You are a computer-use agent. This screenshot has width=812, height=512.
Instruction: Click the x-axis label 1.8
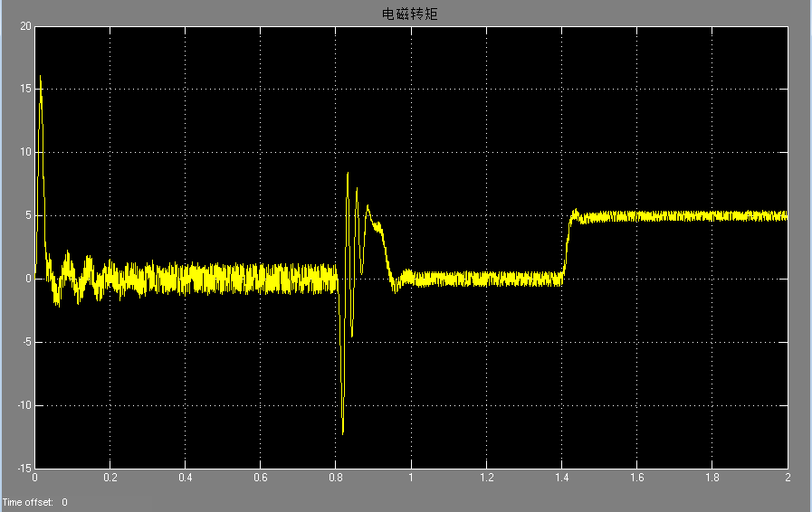pos(712,478)
